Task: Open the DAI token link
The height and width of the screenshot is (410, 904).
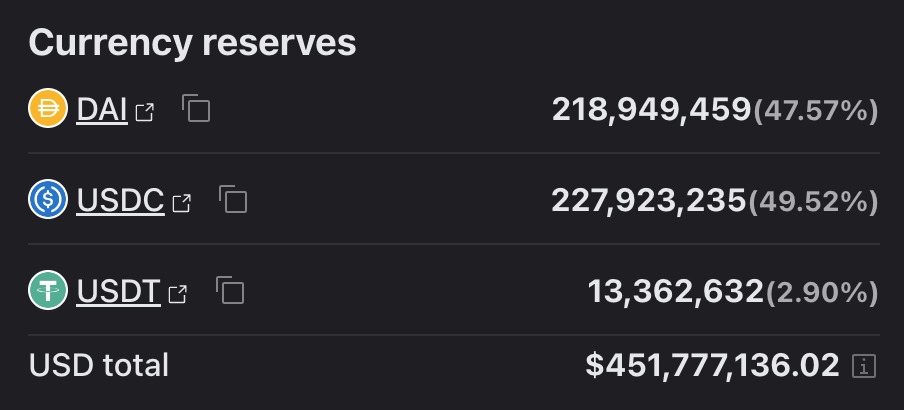Action: tap(102, 110)
